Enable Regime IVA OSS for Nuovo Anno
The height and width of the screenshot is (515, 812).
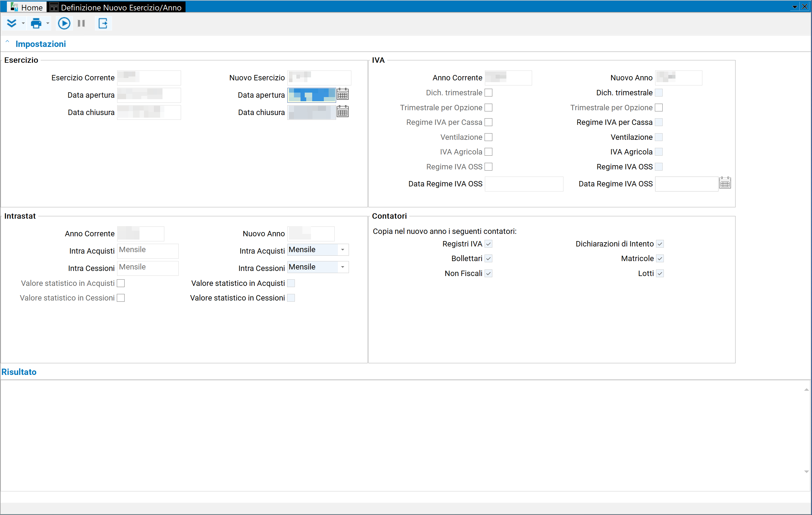[x=659, y=167]
